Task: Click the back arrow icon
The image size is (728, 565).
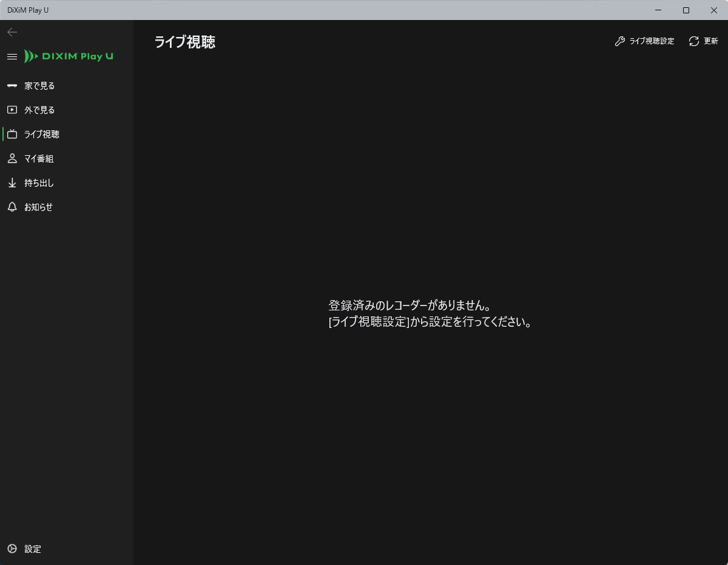Action: point(12,32)
